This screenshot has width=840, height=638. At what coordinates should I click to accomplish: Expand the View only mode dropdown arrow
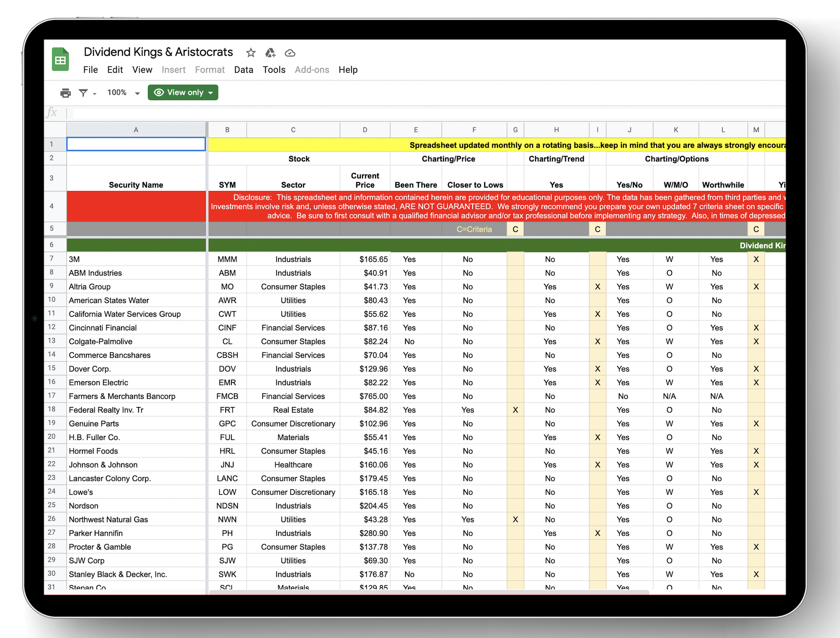pyautogui.click(x=210, y=93)
